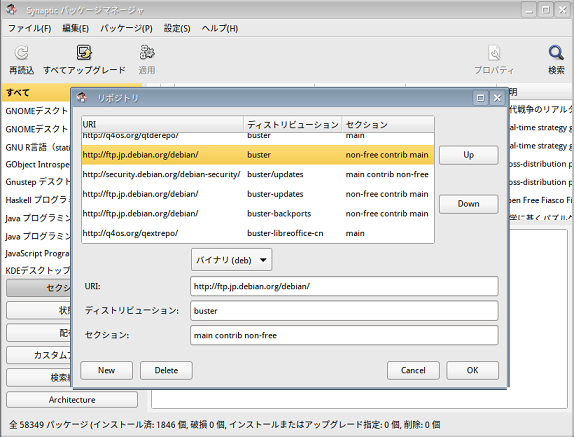Click the Up button
This screenshot has height=437, width=574.
pos(469,155)
